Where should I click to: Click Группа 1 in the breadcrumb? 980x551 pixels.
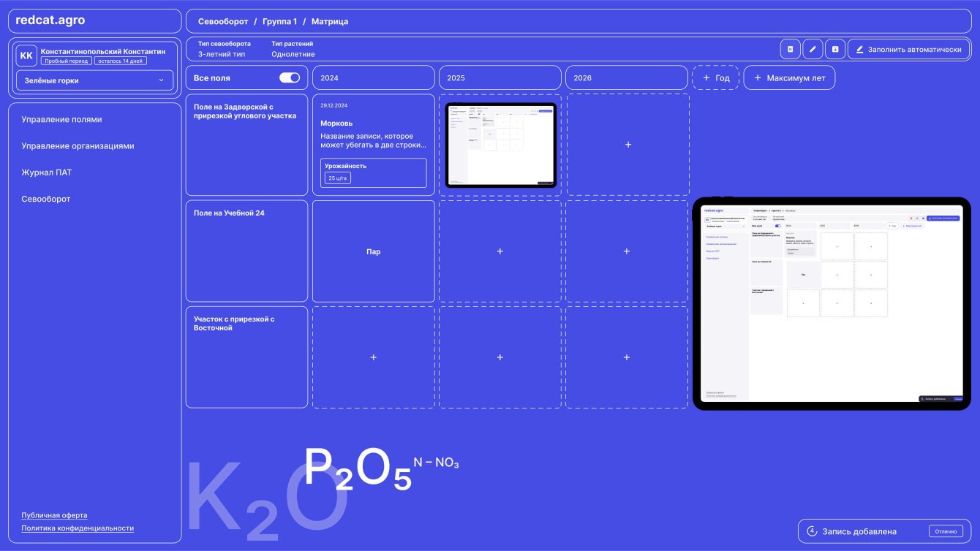280,21
